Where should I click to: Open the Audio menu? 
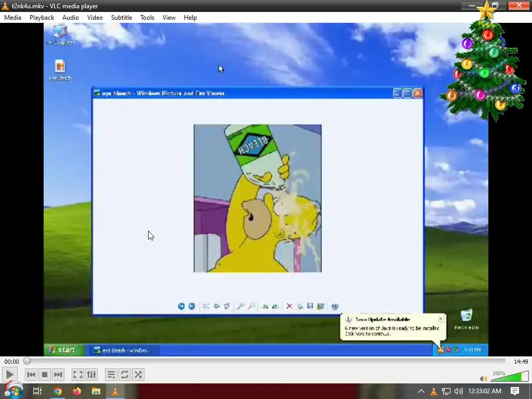(71, 18)
